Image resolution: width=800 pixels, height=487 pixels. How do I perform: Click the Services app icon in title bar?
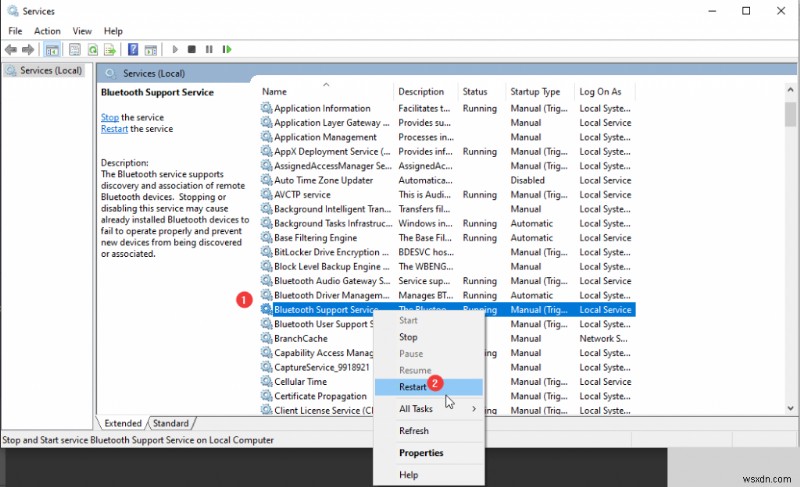pyautogui.click(x=13, y=11)
